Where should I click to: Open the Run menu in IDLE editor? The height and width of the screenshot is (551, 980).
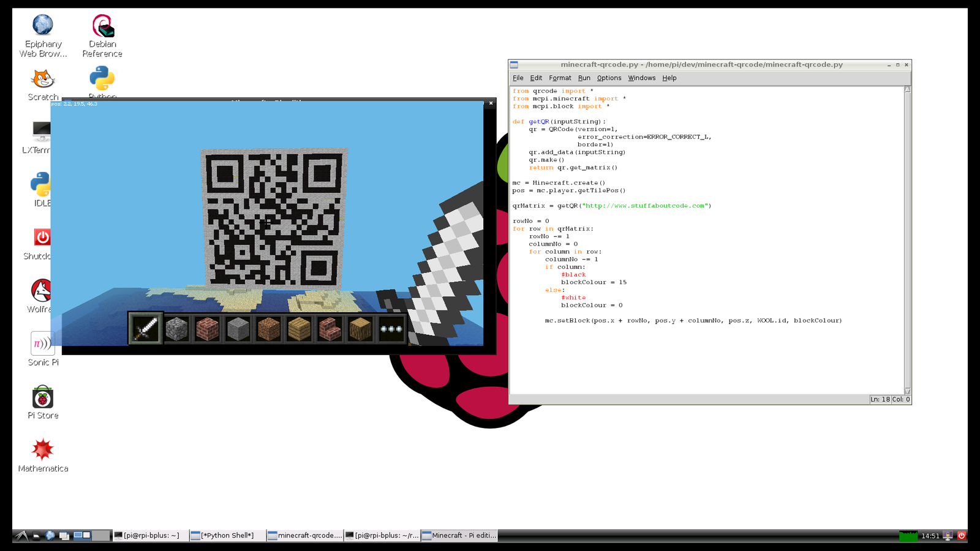click(584, 78)
